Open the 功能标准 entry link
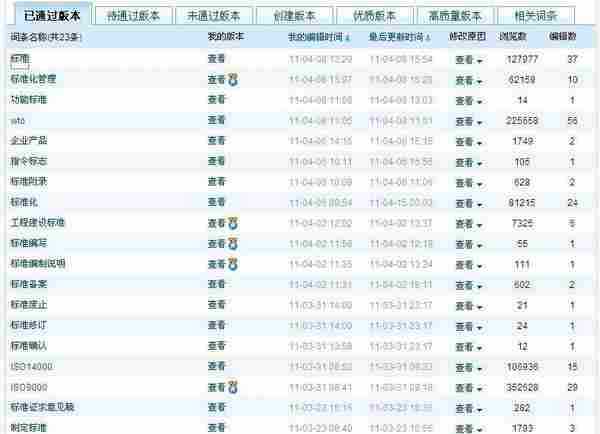Viewport: 600px width, 434px height. 28,100
